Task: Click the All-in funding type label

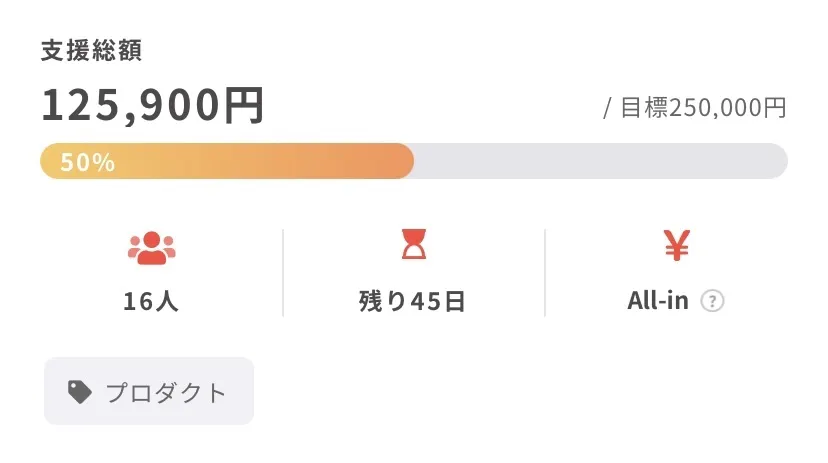Action: [x=657, y=301]
